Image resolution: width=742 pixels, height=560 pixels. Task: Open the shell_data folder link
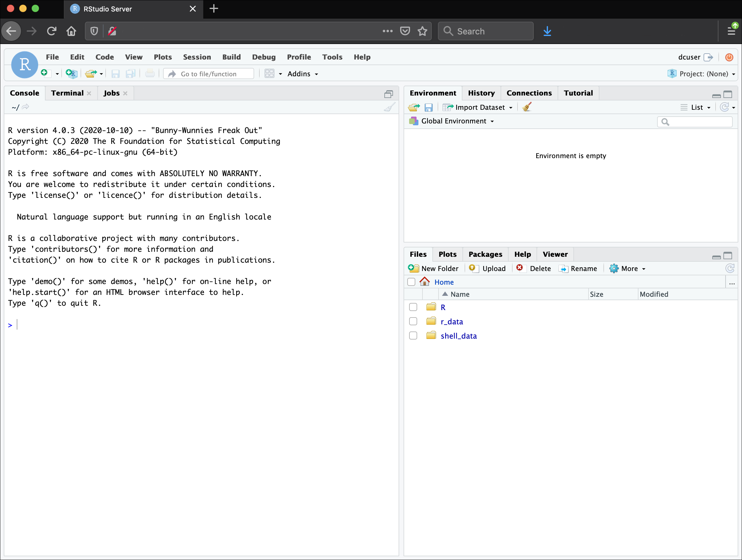tap(458, 336)
